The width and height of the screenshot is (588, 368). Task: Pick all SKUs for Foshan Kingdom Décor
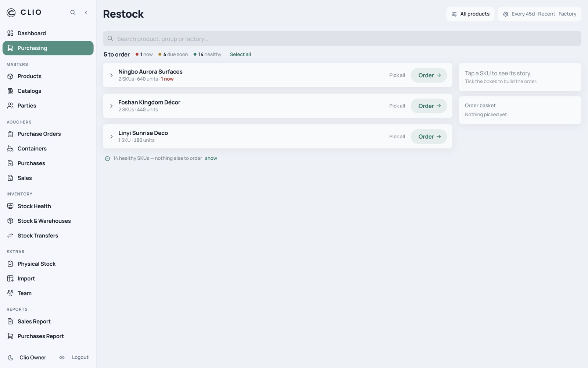click(x=397, y=106)
